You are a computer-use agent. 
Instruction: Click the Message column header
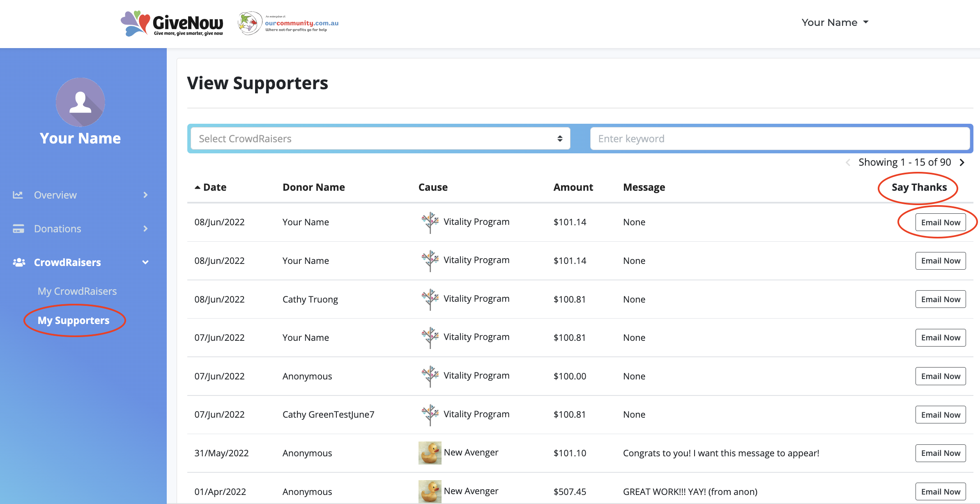(644, 187)
